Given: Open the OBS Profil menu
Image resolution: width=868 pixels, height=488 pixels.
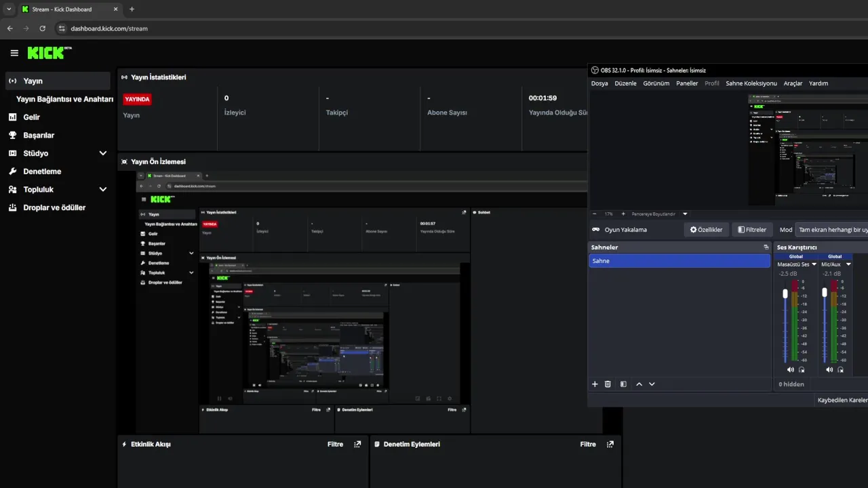Looking at the screenshot, I should pyautogui.click(x=712, y=83).
